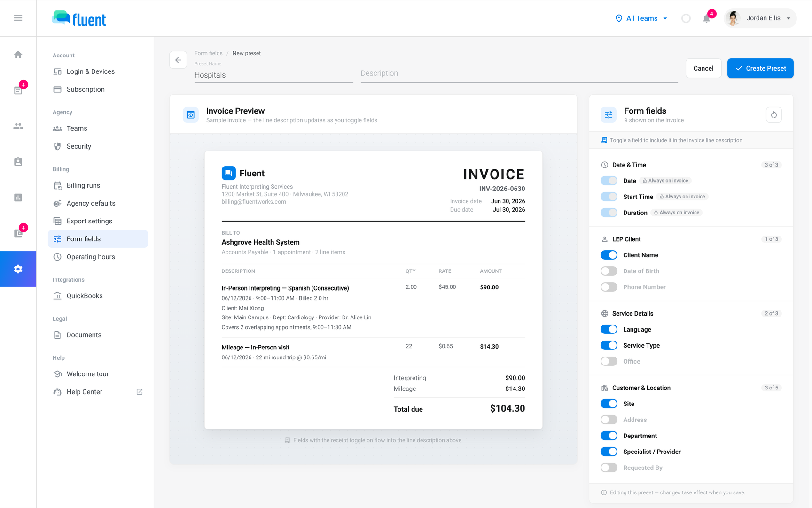812x508 pixels.
Task: Click the back arrow button
Action: (x=178, y=60)
